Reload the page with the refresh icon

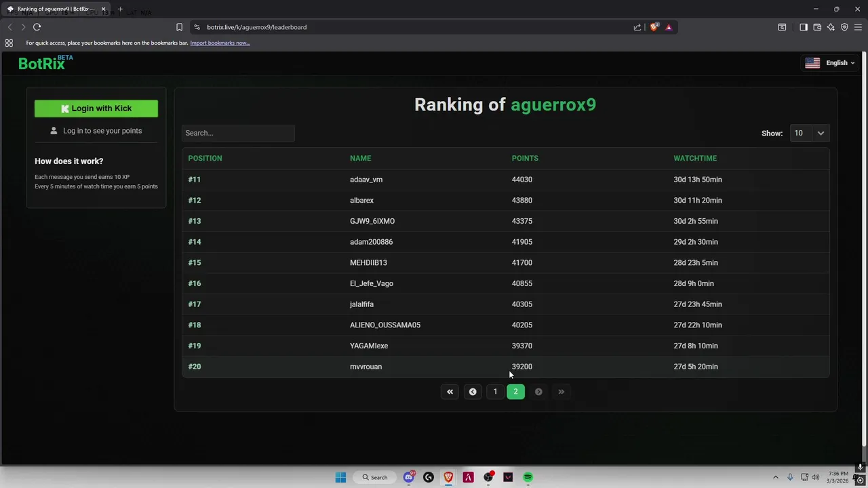pyautogui.click(x=37, y=27)
